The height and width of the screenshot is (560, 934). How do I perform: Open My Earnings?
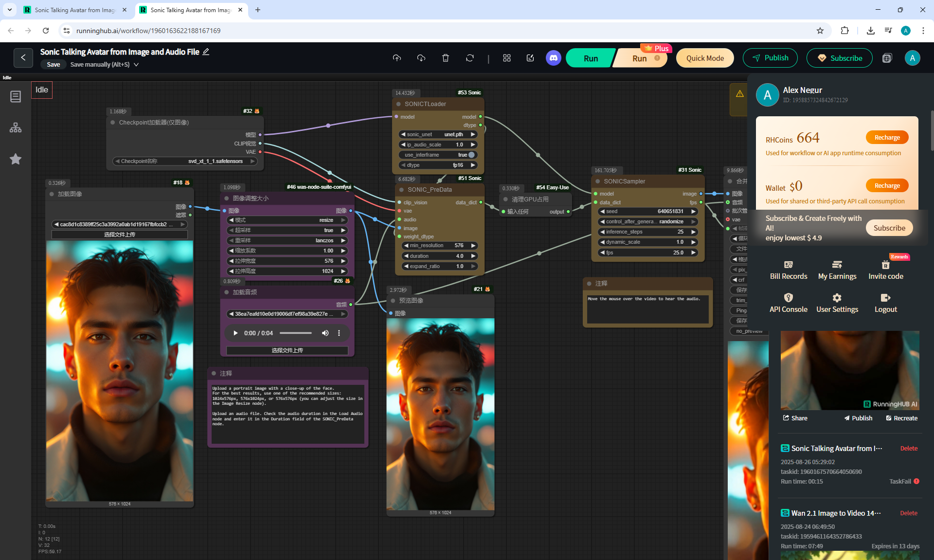[x=837, y=271]
